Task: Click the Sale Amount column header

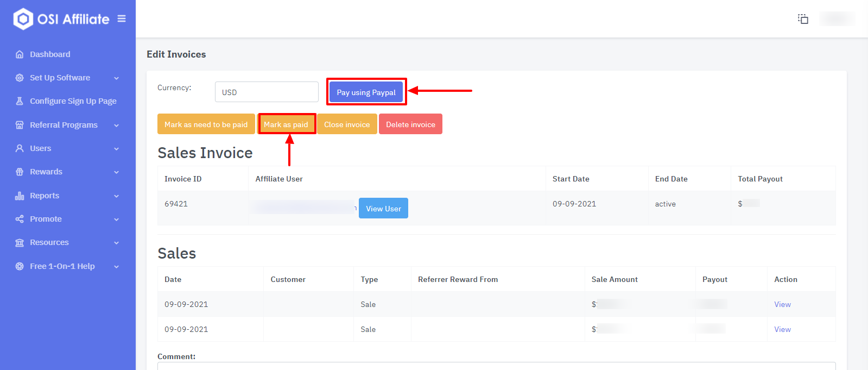Action: click(614, 279)
